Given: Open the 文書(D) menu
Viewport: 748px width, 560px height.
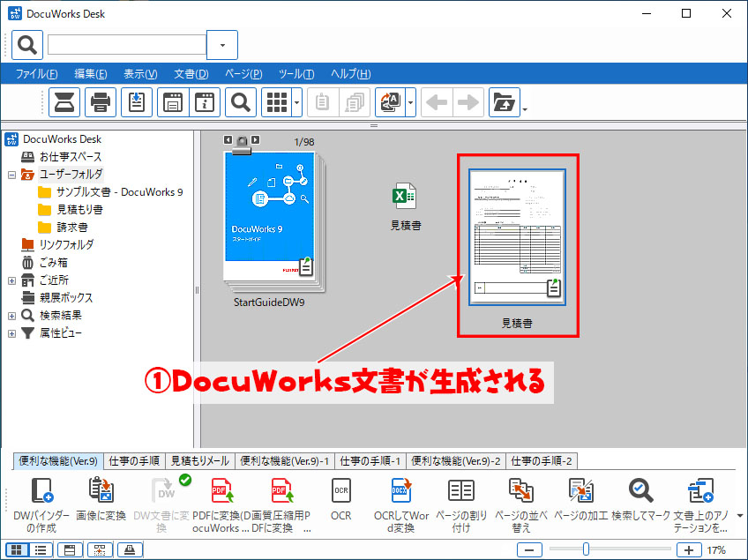Looking at the screenshot, I should tap(191, 74).
